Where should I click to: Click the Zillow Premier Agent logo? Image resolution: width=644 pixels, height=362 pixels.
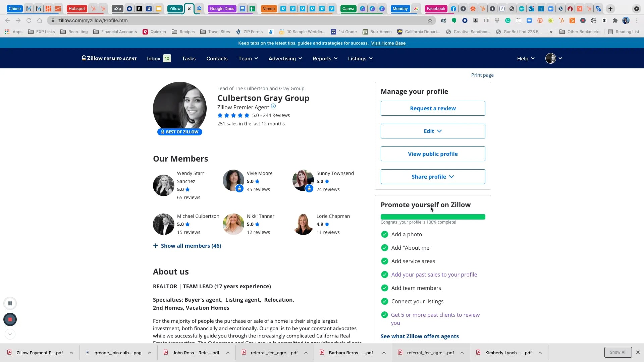pos(109,58)
